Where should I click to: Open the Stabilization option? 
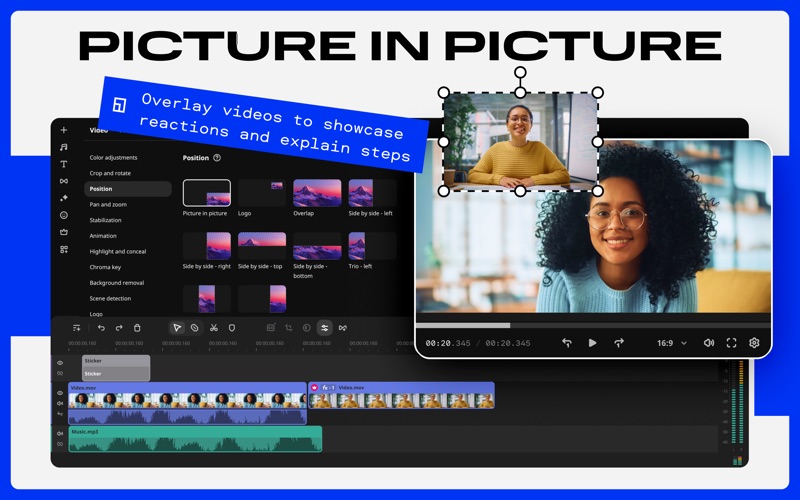pyautogui.click(x=106, y=220)
